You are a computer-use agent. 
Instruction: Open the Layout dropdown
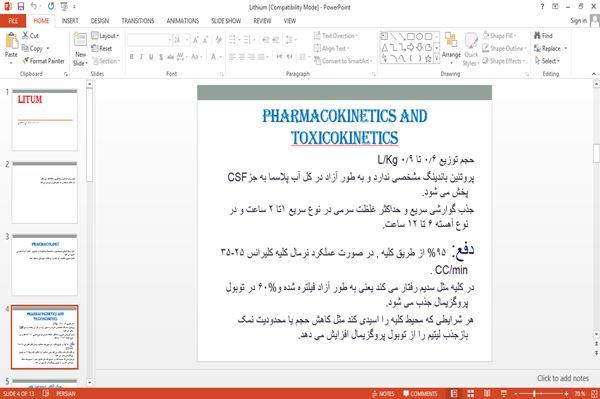coord(105,36)
